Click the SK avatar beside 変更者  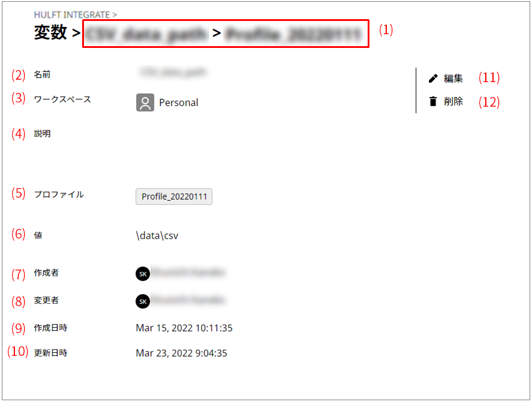[x=143, y=301]
